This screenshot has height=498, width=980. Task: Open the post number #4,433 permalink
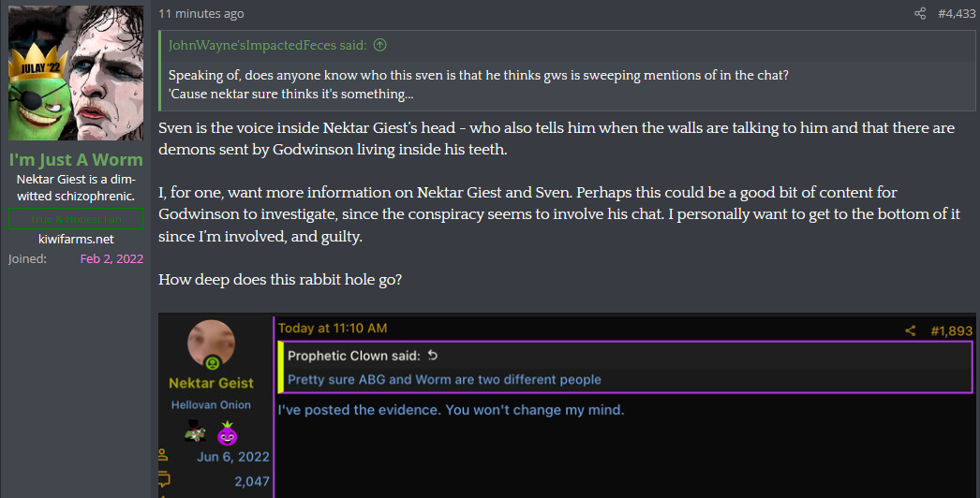point(957,13)
